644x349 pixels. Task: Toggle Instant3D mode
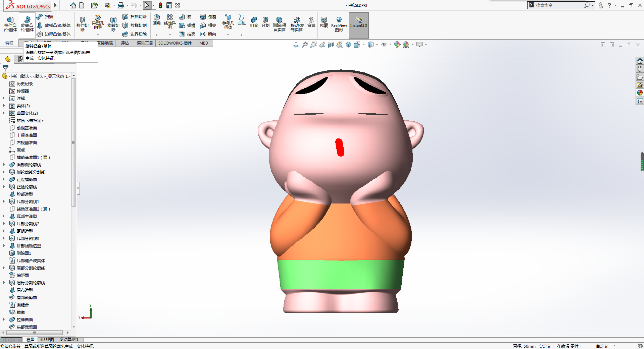359,25
